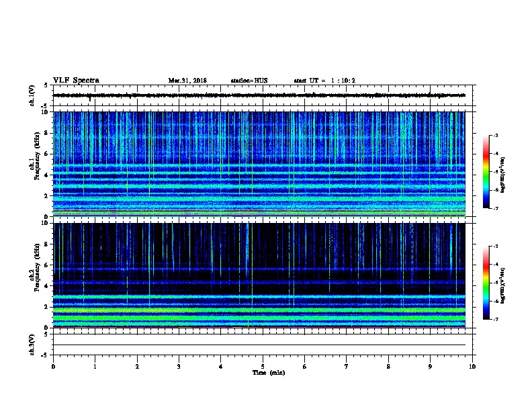Click the '0' tick on the time axis

(x=53, y=367)
